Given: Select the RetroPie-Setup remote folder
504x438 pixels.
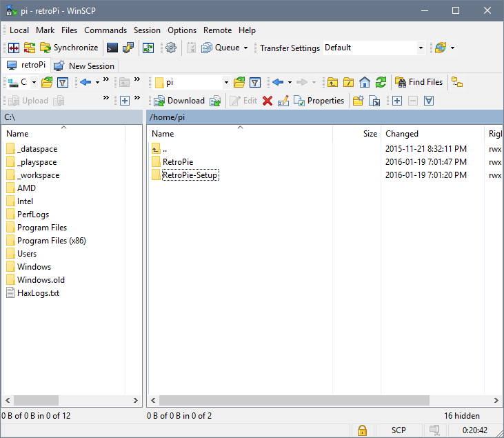Looking at the screenshot, I should pyautogui.click(x=190, y=175).
